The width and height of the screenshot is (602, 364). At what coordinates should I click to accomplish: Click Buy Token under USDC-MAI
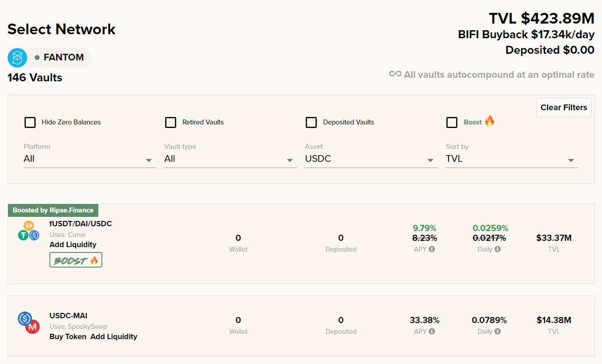(68, 336)
